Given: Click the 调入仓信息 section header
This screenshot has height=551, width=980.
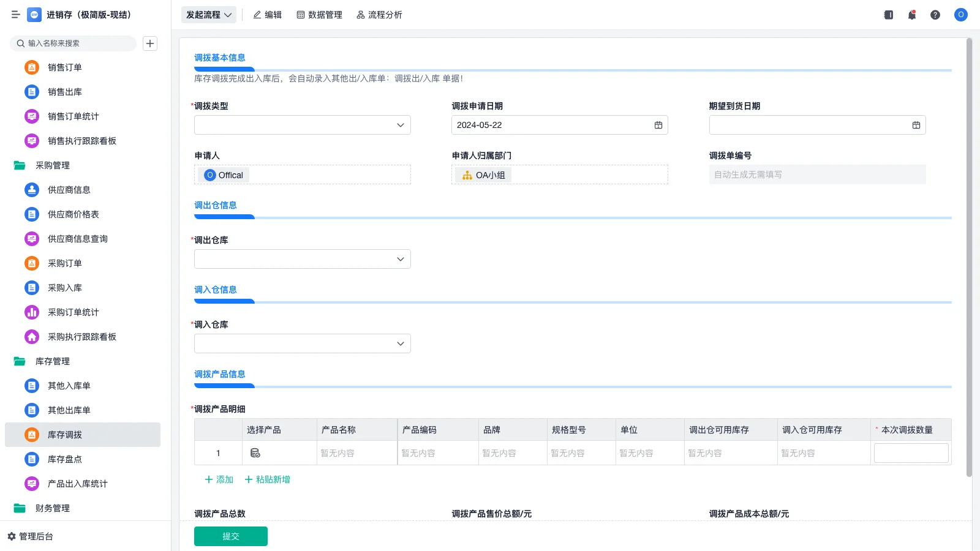Looking at the screenshot, I should tap(216, 290).
